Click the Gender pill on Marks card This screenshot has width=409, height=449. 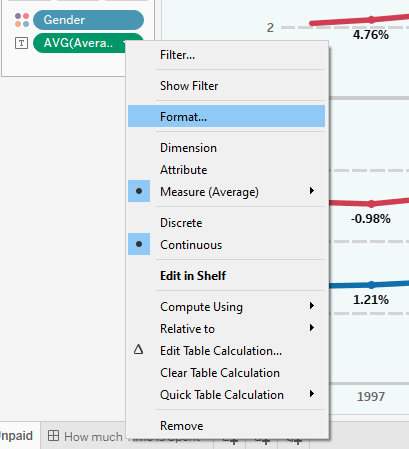click(x=88, y=20)
